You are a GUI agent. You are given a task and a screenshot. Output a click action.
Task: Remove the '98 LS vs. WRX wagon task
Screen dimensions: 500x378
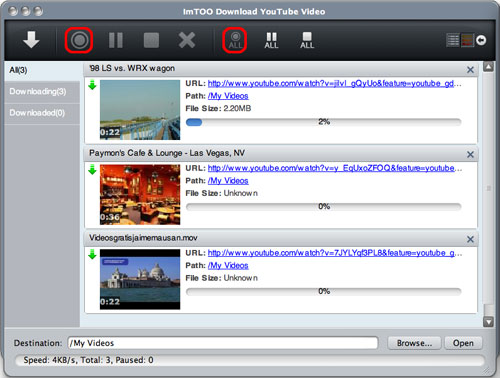click(x=470, y=70)
